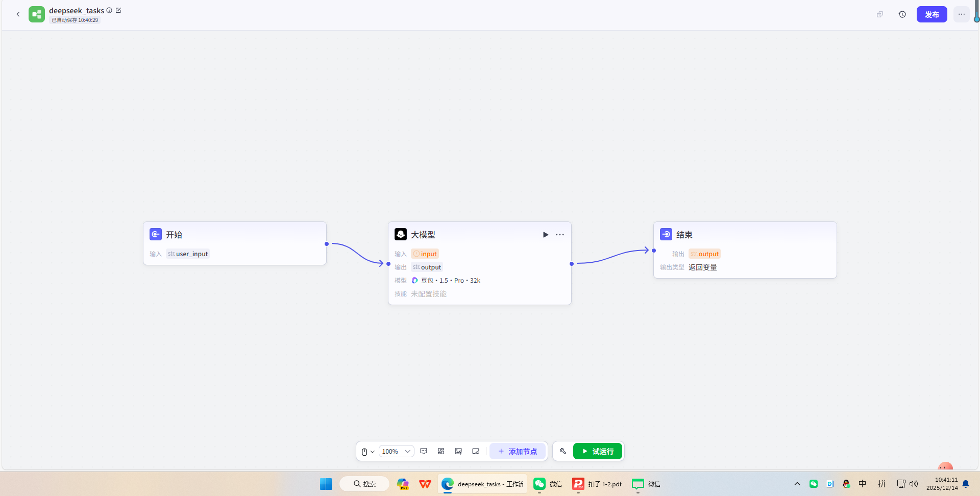The height and width of the screenshot is (496, 980).
Task: Click the 大模型 node output port
Action: (x=572, y=264)
